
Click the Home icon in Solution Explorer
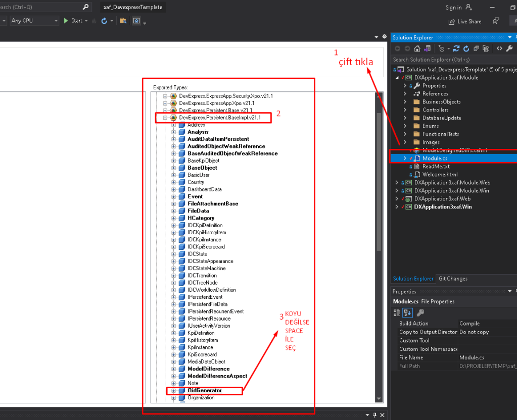(417, 48)
